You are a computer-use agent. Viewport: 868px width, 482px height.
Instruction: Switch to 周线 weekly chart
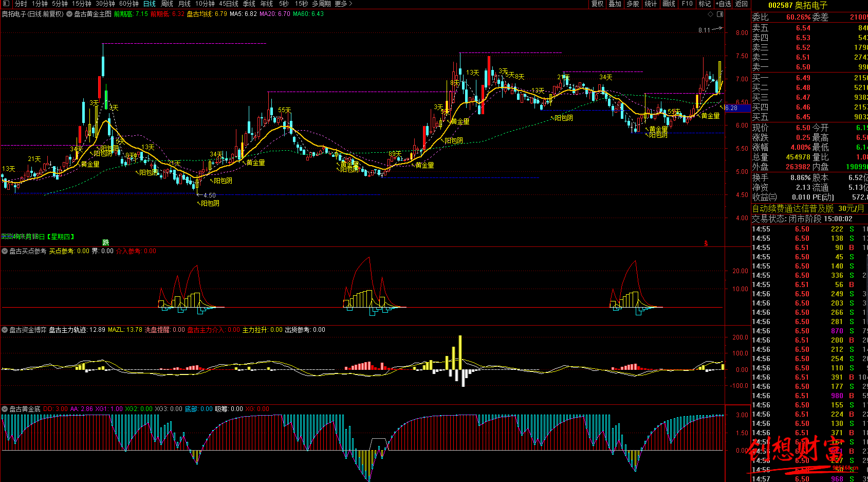click(167, 4)
